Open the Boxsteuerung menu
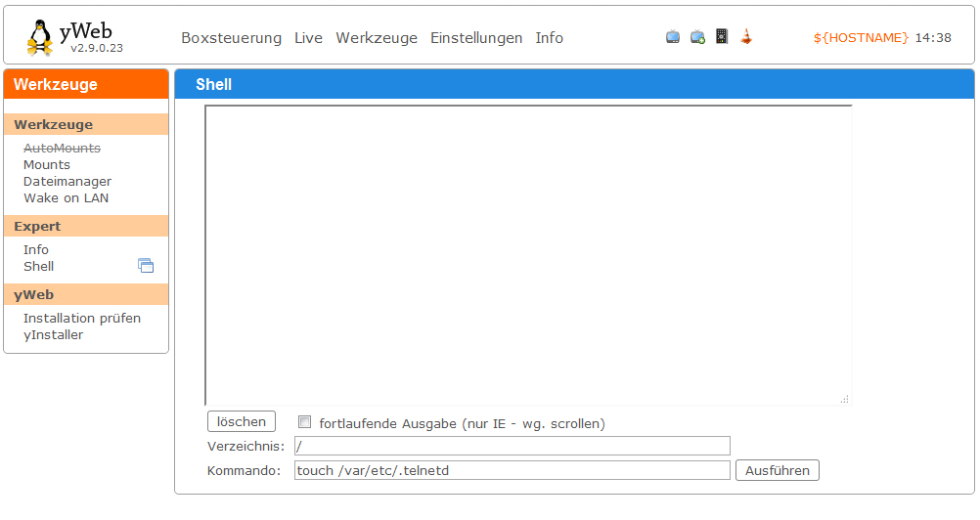This screenshot has width=980, height=520. click(x=232, y=38)
